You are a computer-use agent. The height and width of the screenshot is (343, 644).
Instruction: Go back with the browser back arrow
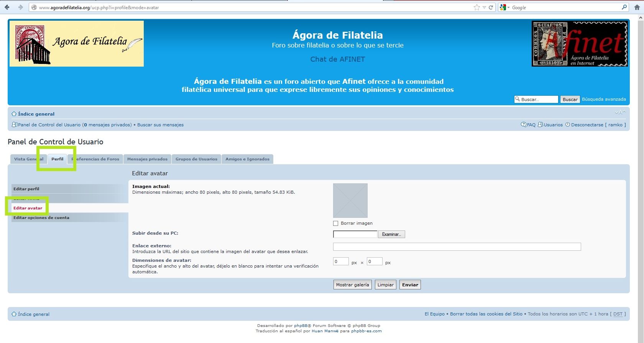click(x=7, y=7)
